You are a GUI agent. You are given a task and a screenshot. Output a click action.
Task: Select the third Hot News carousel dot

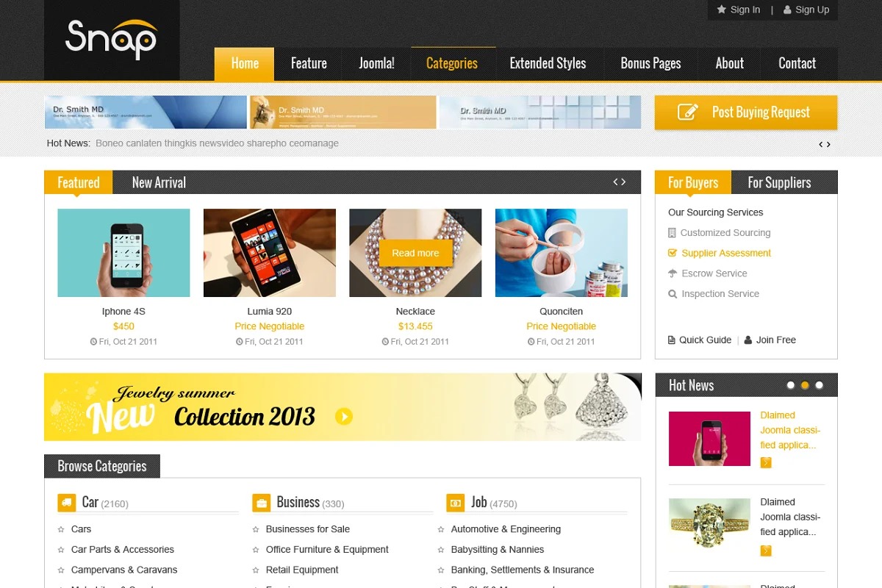pos(820,385)
